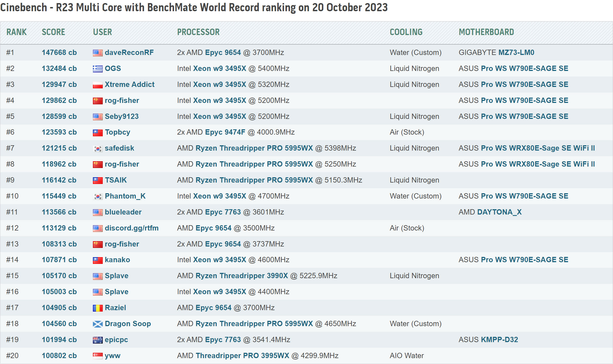The width and height of the screenshot is (613, 364).
Task: Click the Taiwan flag beside kanako
Action: pos(98,260)
